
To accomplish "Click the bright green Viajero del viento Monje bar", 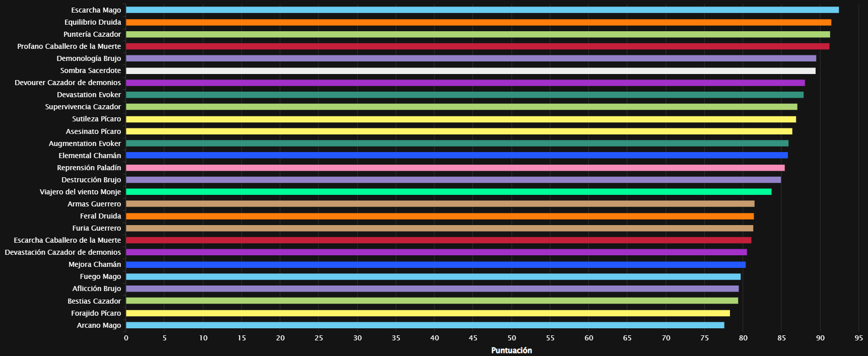I will 448,192.
